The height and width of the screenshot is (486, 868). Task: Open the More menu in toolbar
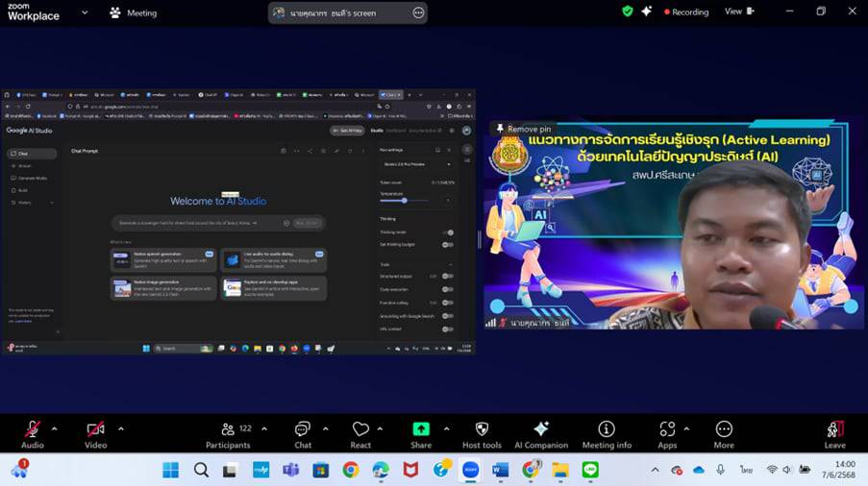tap(724, 429)
